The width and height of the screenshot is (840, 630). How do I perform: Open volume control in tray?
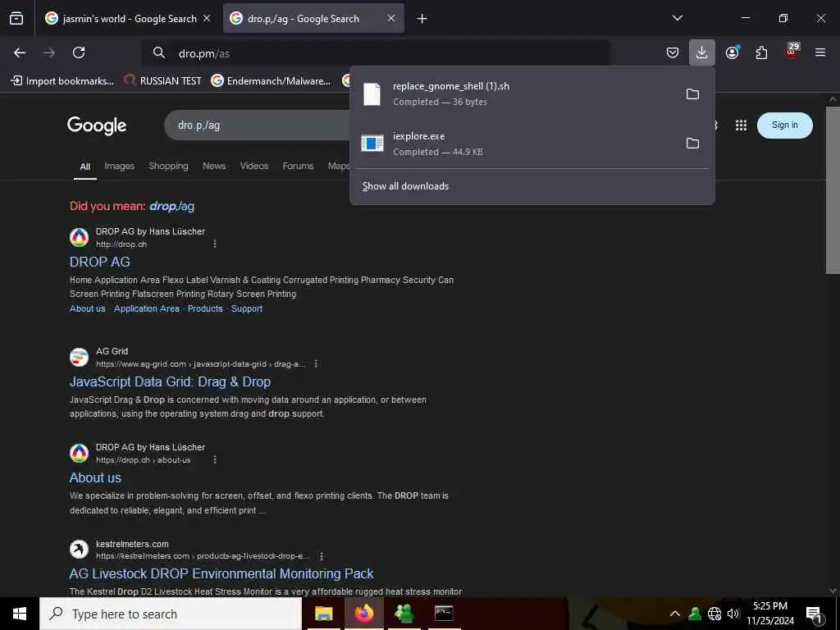tap(733, 614)
